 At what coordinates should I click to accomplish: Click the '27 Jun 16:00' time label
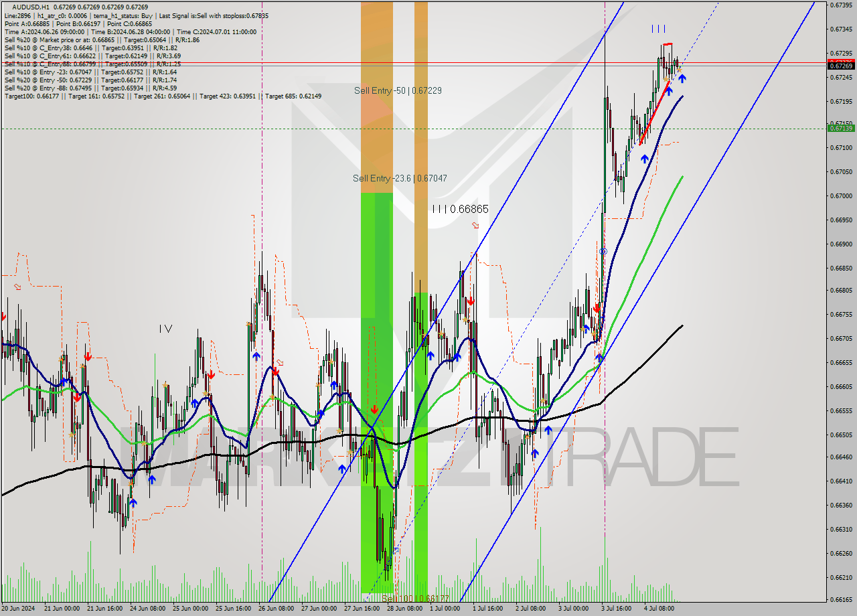(x=362, y=609)
